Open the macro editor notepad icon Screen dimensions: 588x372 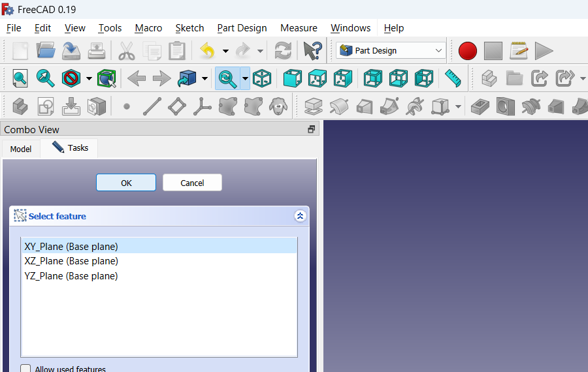[519, 50]
